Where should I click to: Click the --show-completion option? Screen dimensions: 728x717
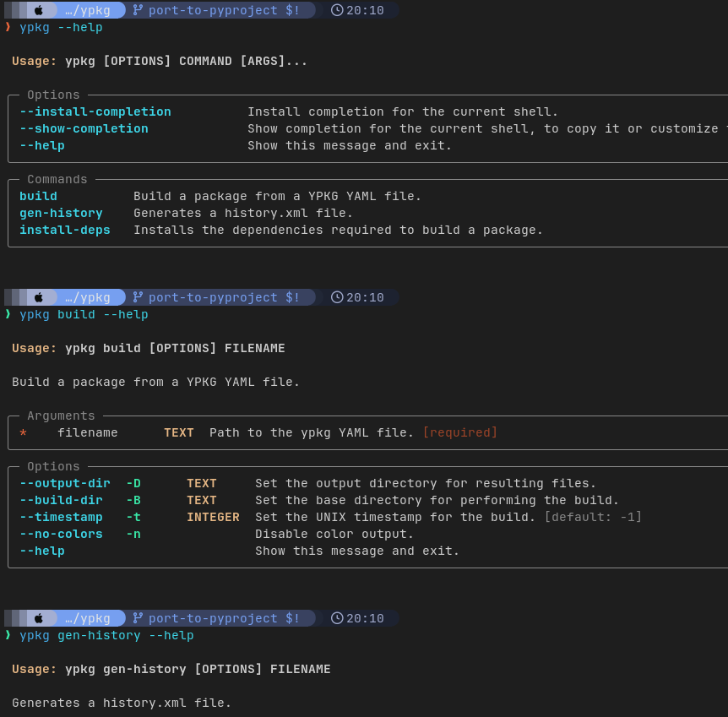(x=84, y=129)
